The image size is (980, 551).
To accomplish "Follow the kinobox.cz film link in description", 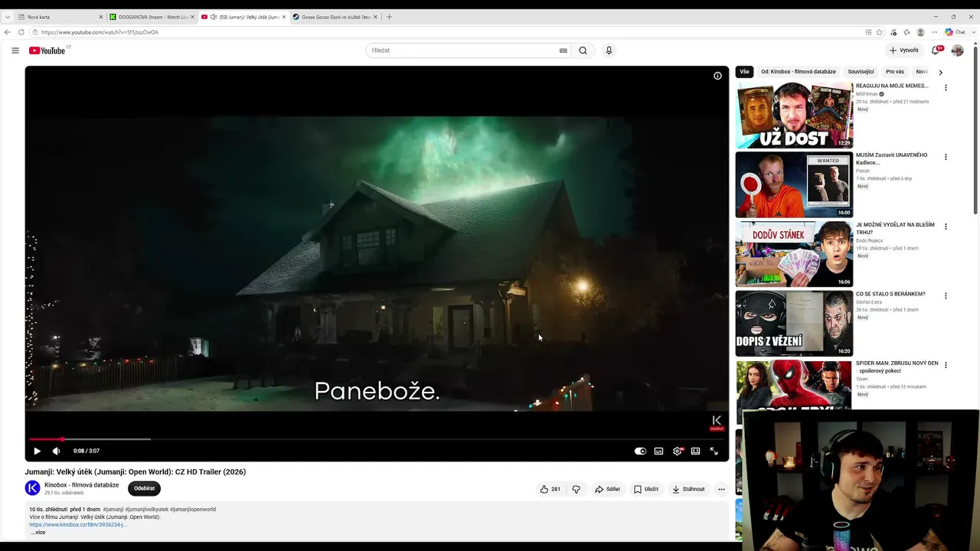I will coord(78,524).
